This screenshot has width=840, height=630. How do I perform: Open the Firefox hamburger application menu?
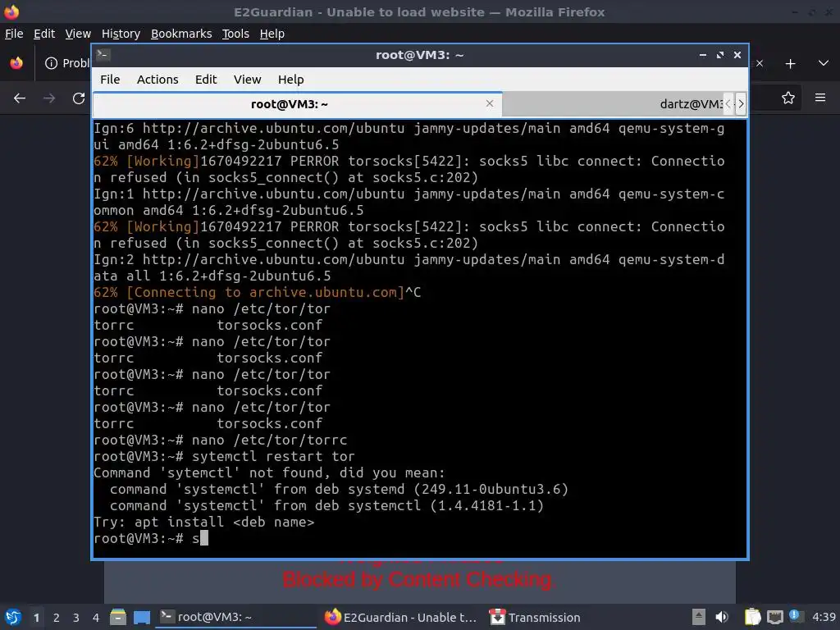tap(820, 98)
